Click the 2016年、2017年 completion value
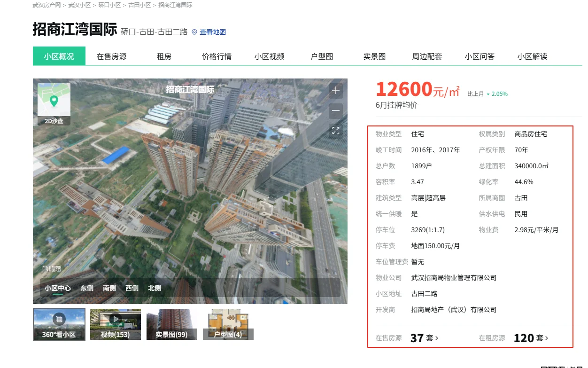 pyautogui.click(x=435, y=150)
